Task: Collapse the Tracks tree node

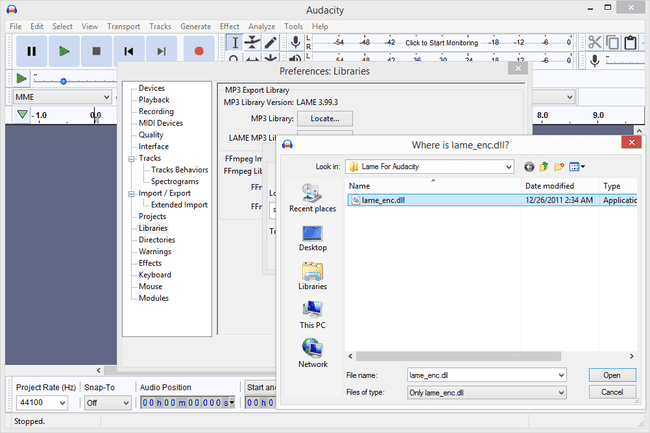Action: (131, 159)
